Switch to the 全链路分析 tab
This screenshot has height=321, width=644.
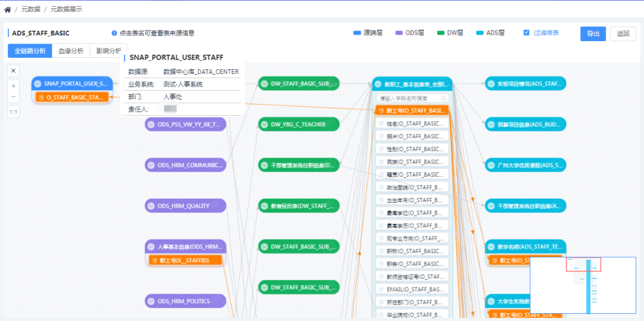coord(30,51)
